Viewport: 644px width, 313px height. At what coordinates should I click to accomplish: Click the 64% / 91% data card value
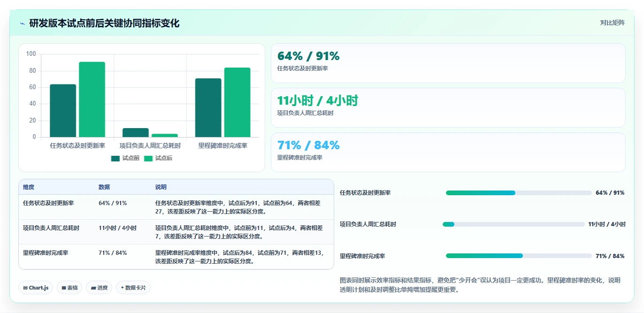pyautogui.click(x=308, y=56)
